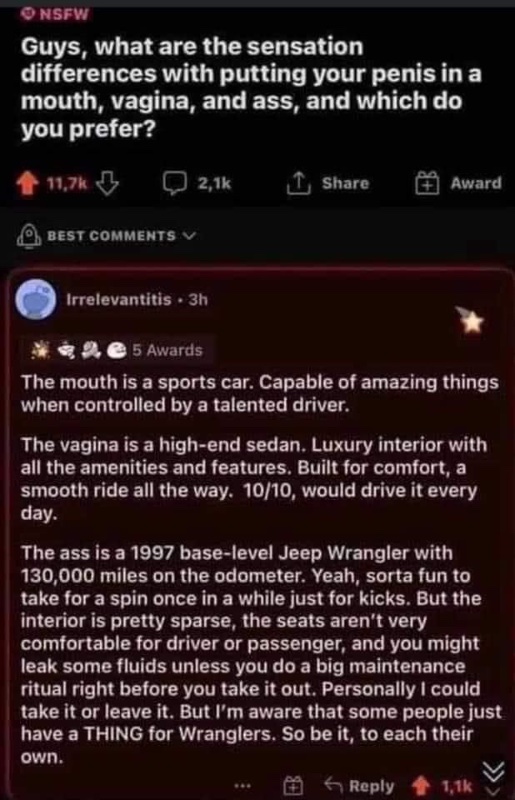Screen dimensions: 515x800
Task: Downvote the post
Action: click(x=108, y=184)
